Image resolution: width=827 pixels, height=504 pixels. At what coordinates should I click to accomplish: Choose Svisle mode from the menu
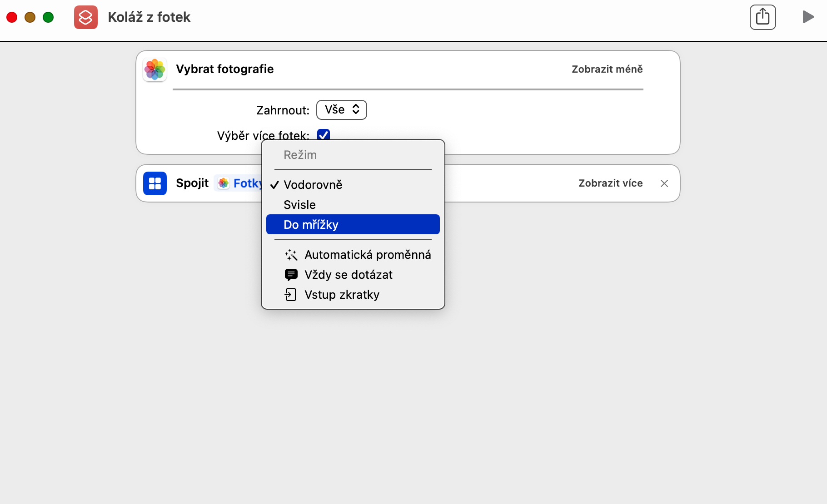(299, 205)
